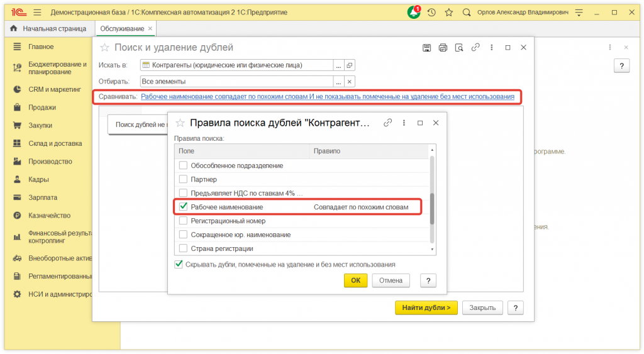Open Бюджетирование и планирование section
The image size is (644, 354).
pos(57,68)
